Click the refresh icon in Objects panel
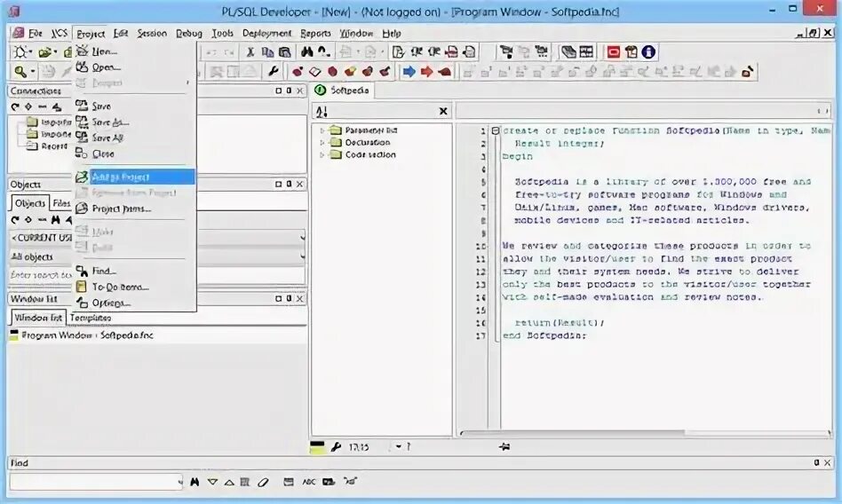 point(15,219)
